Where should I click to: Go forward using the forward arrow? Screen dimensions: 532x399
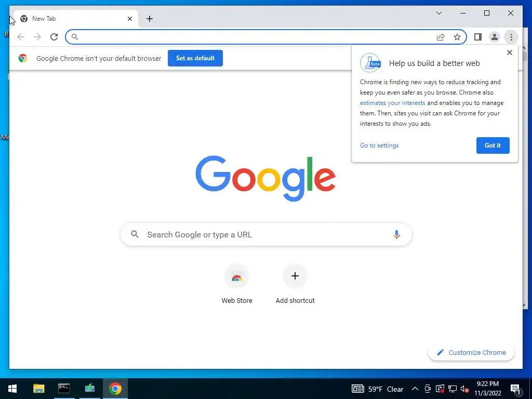(37, 37)
